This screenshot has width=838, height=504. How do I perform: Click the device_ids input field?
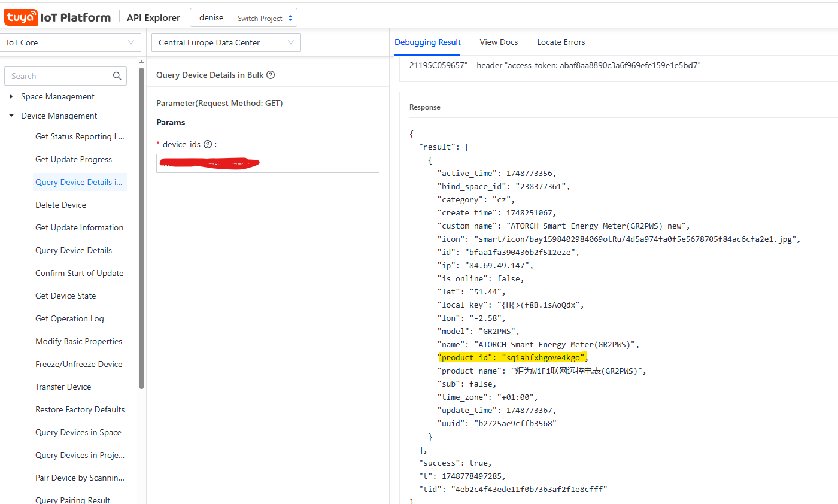[268, 163]
